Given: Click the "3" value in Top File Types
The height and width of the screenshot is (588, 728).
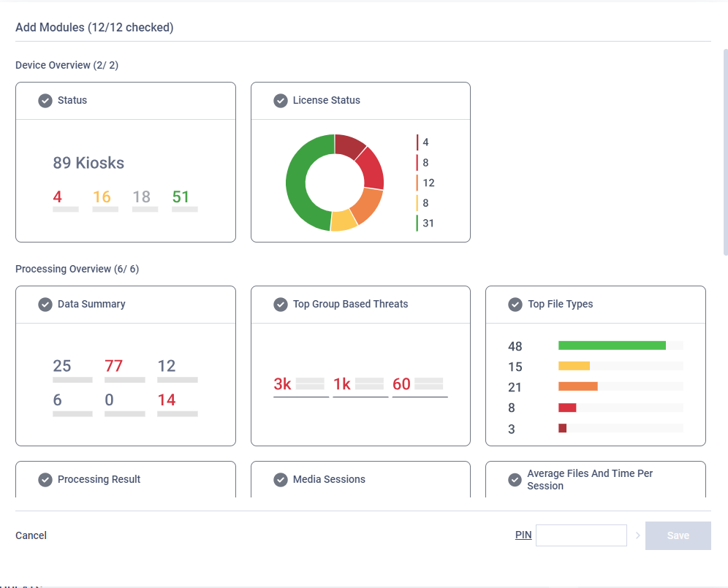Looking at the screenshot, I should coord(511,429).
